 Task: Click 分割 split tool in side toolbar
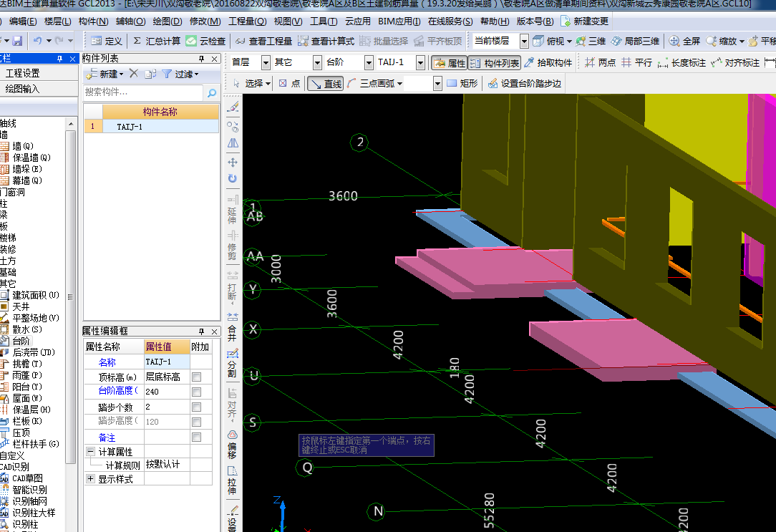tap(232, 364)
